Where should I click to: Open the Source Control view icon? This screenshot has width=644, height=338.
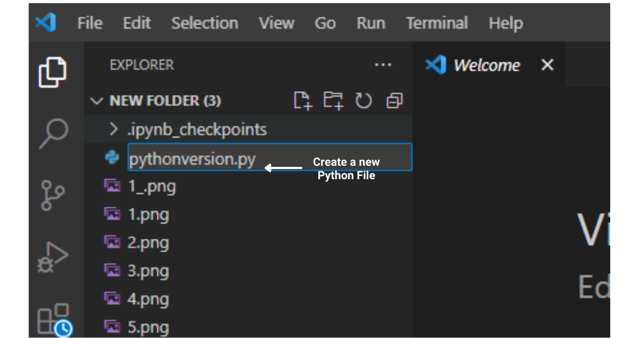pyautogui.click(x=53, y=195)
